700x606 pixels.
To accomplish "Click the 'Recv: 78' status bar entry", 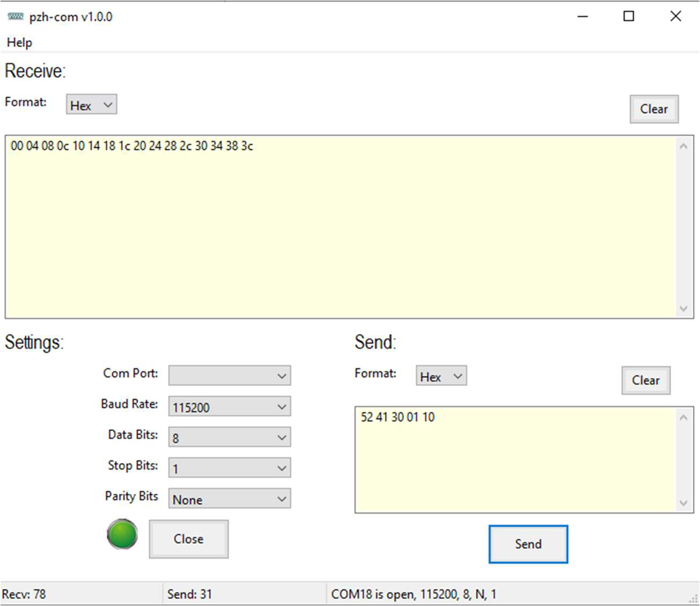I will 24,594.
